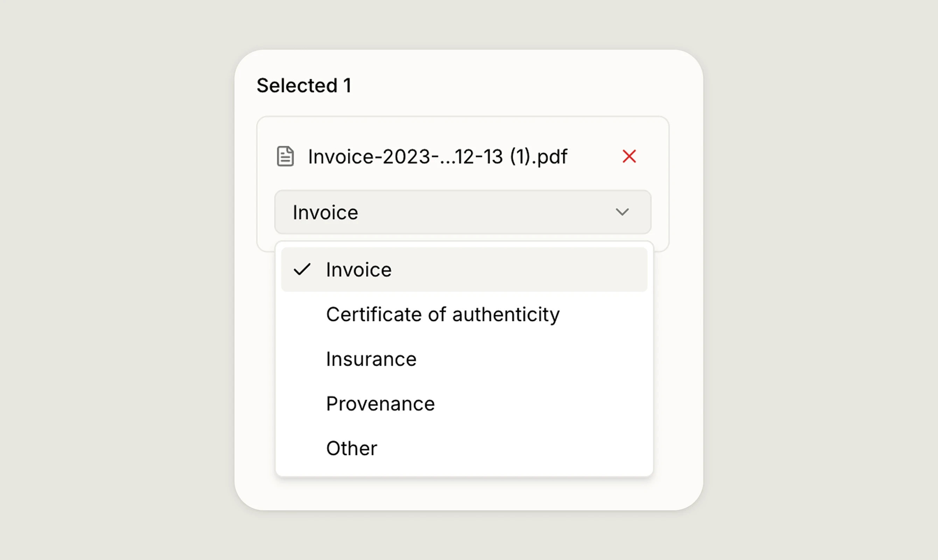This screenshot has height=560, width=938.
Task: Click the checkmark next to Invoice option
Action: 302,269
